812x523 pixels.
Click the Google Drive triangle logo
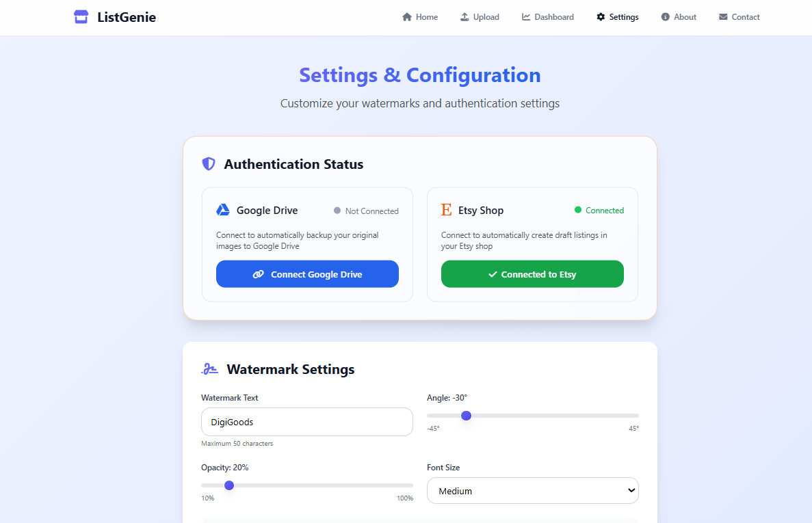point(223,209)
